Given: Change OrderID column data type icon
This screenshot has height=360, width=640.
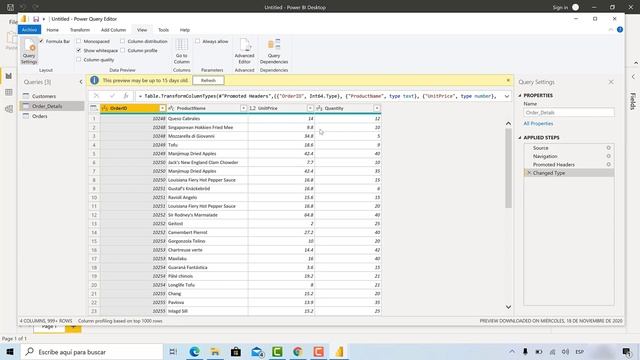Looking at the screenshot, I should (x=105, y=108).
